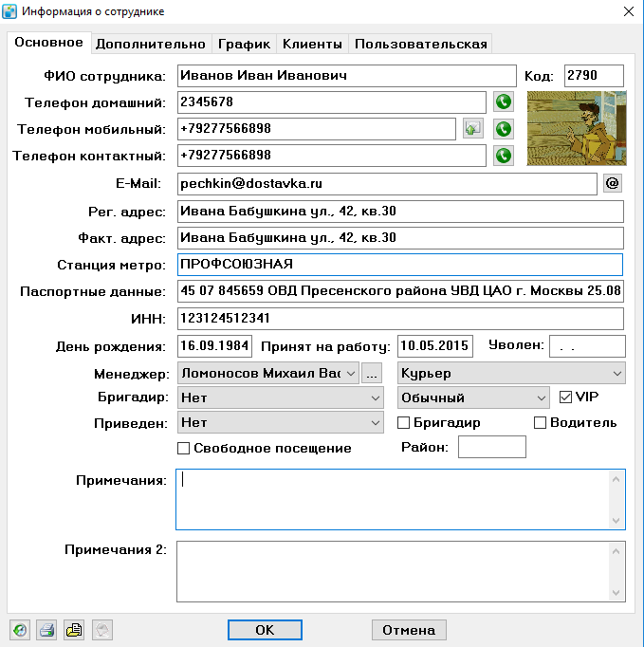Click the ellipsis button next to Менеджер

372,373
